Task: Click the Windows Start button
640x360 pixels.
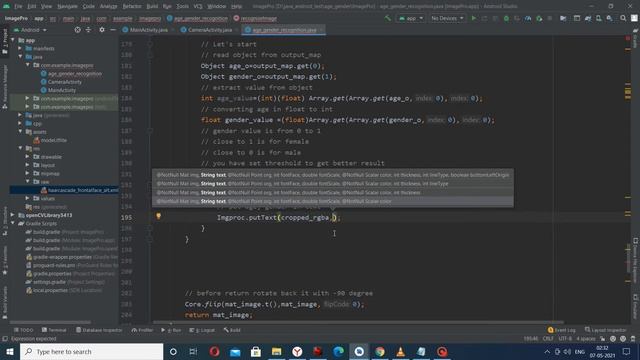Action: coord(10,351)
